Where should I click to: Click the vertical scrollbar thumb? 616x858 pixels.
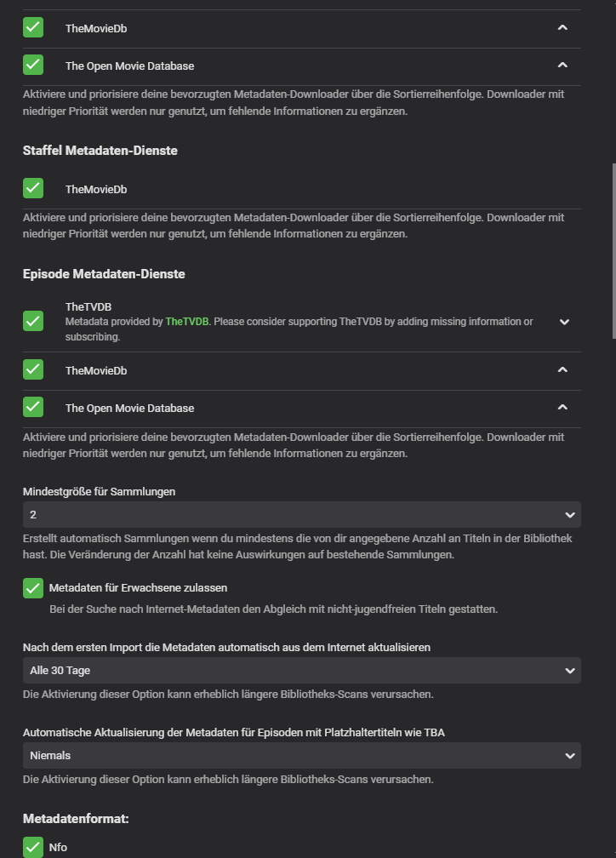[612, 251]
